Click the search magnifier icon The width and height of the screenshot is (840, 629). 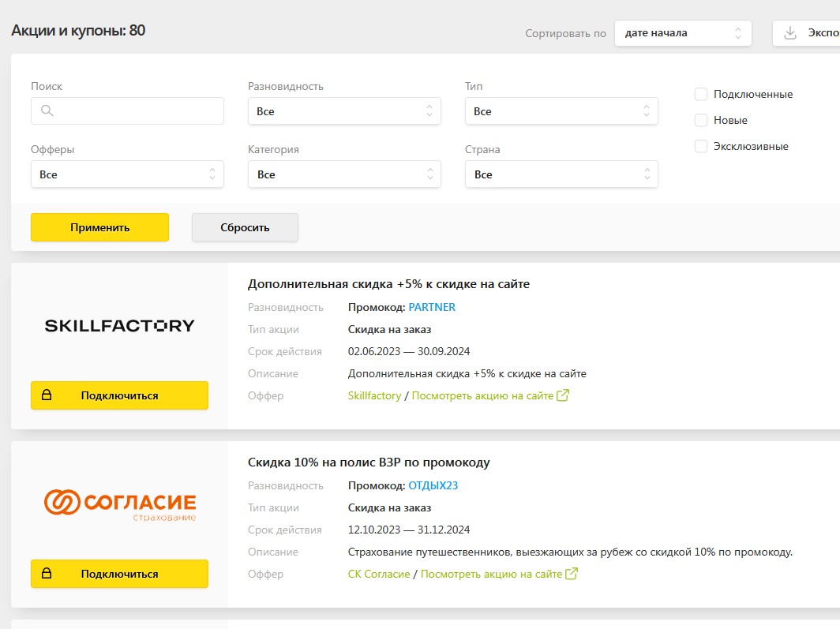(47, 111)
